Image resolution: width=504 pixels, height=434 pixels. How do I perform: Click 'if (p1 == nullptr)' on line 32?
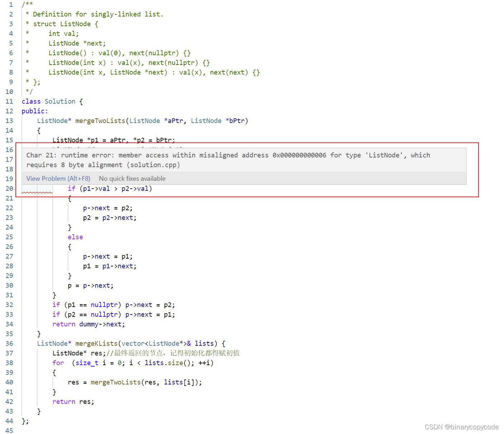point(87,305)
